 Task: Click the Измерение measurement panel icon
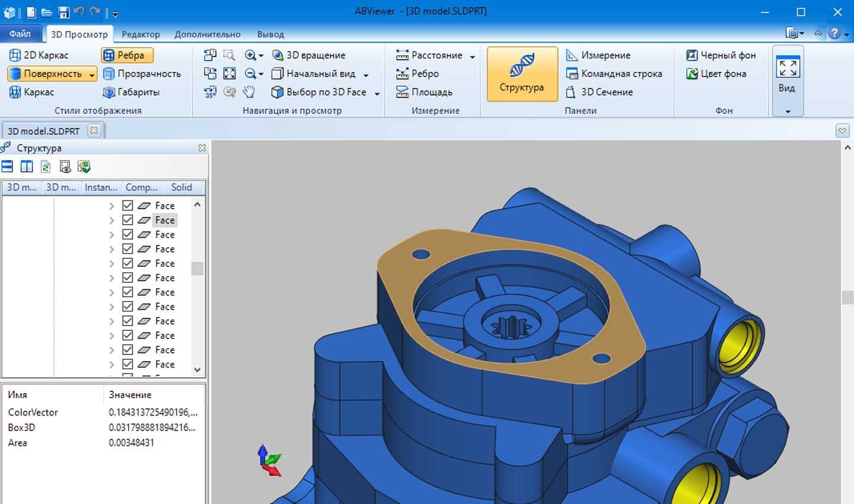572,55
